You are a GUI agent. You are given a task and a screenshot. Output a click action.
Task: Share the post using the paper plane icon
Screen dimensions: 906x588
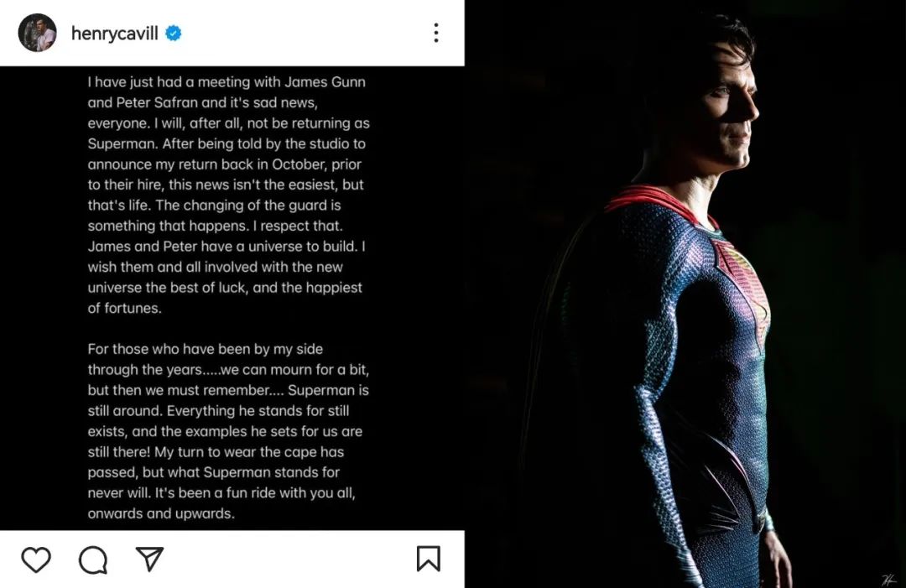149,559
